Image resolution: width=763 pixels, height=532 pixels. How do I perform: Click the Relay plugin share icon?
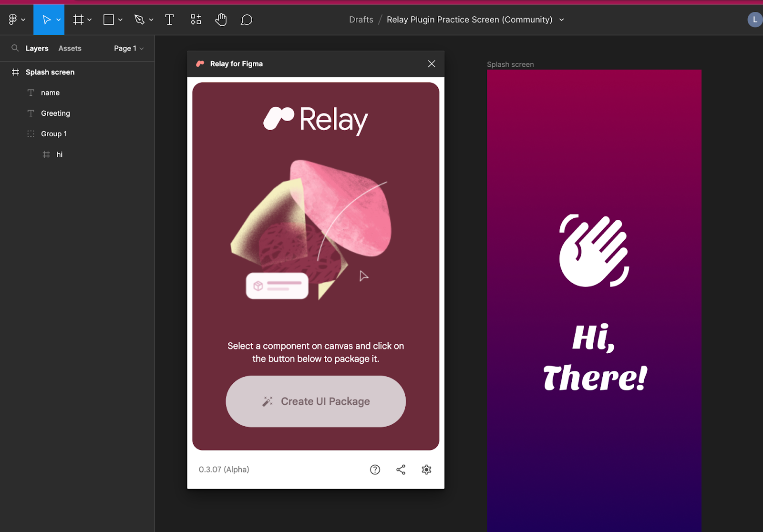pyautogui.click(x=401, y=470)
